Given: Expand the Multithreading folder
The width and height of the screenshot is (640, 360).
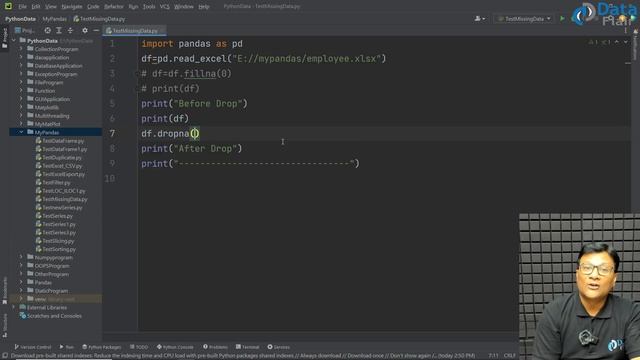Looking at the screenshot, I should 21,116.
